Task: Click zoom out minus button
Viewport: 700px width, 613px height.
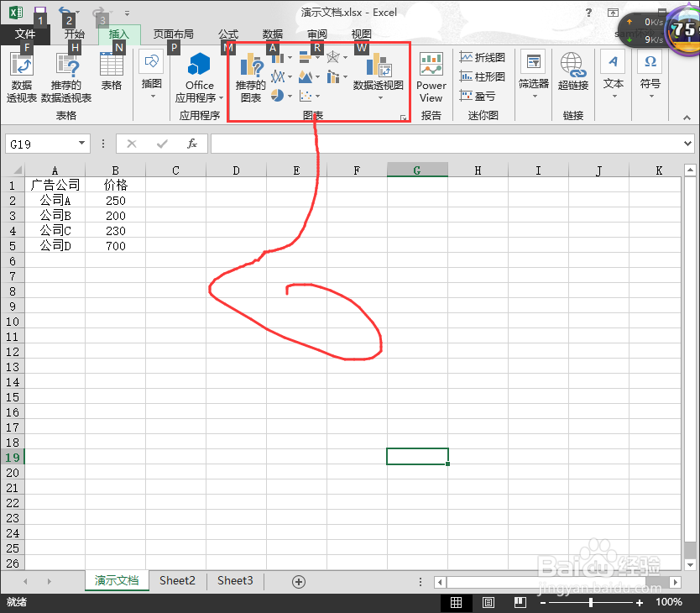Action: coord(543,603)
